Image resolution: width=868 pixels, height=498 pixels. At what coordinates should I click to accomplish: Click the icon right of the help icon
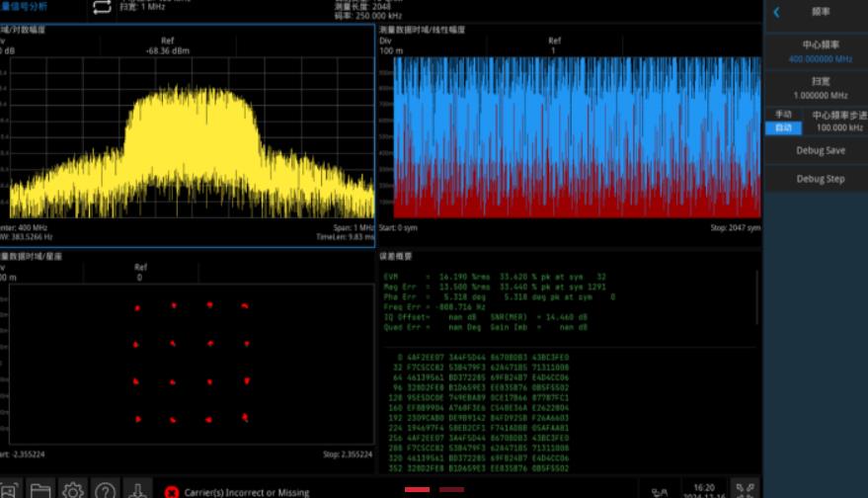pos(137,489)
